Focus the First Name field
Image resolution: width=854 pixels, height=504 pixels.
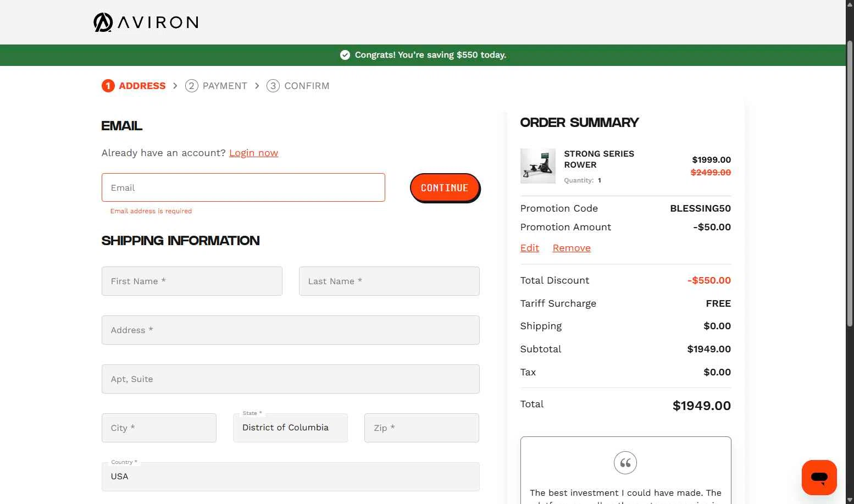point(192,281)
